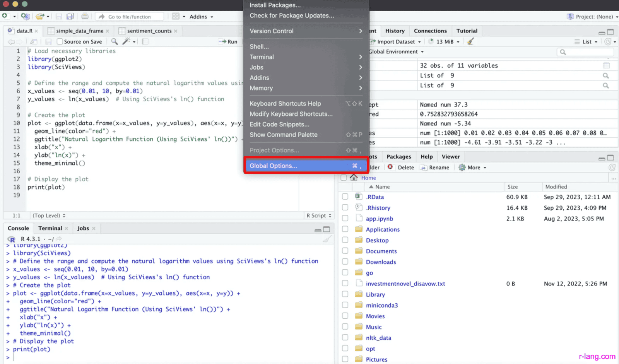The image size is (619, 364).
Task: Expand the Global Environment dropdown
Action: (x=395, y=51)
